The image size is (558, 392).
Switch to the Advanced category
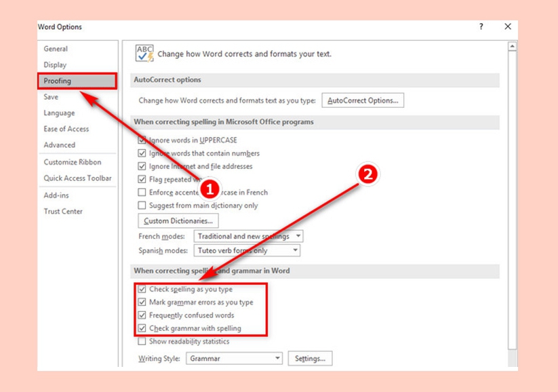[60, 145]
